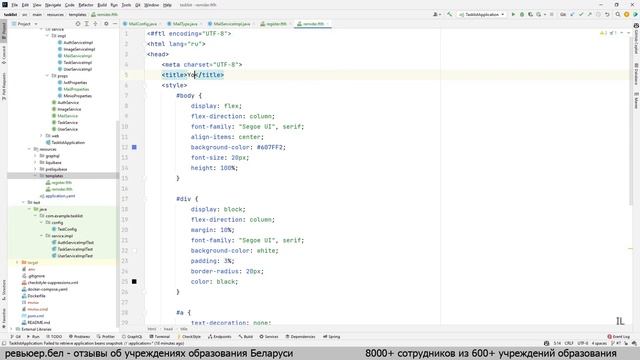Click the line separator CRLF in status bar

(x=569, y=344)
